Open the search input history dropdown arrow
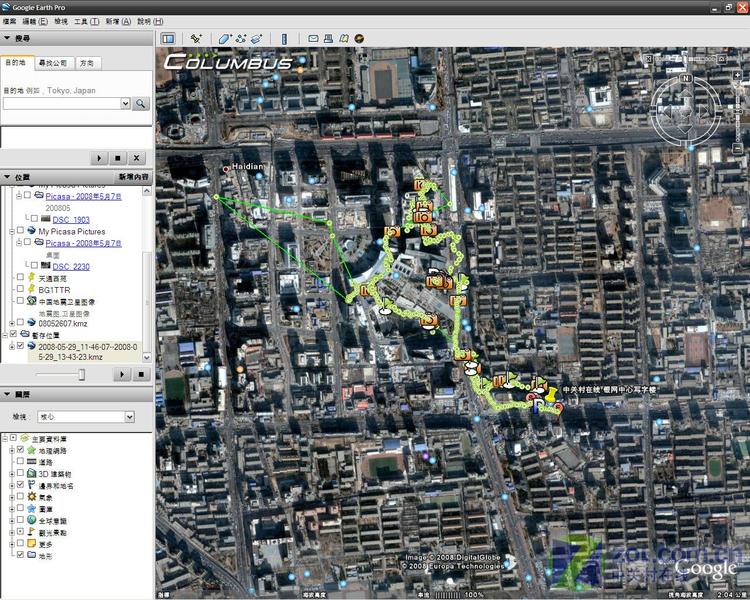 125,103
